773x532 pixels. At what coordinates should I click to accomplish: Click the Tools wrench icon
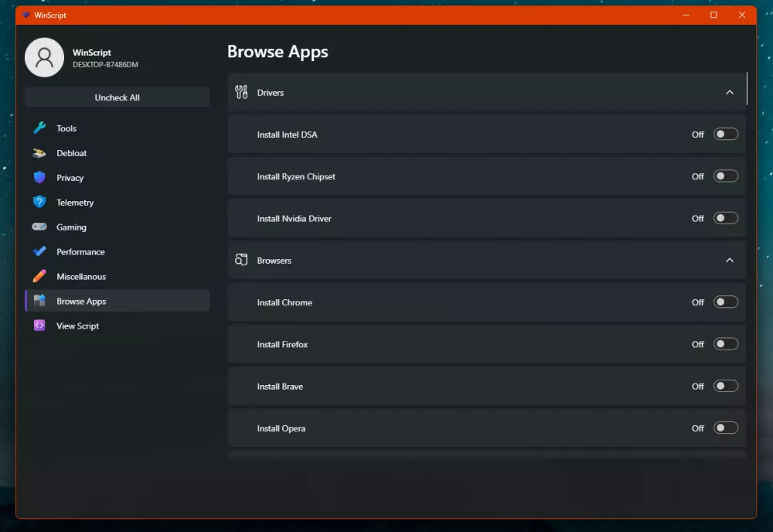click(39, 128)
